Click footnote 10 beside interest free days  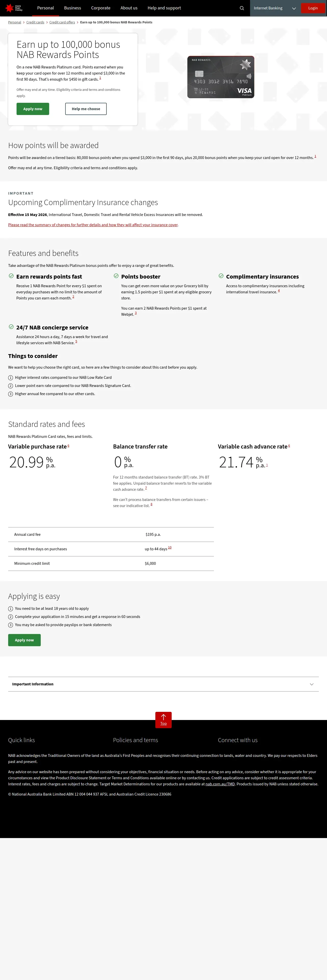pos(170,548)
